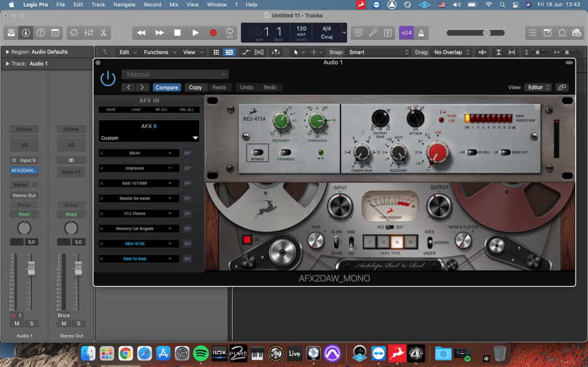Toggle the NEU-473A Bypass switch
The image size is (588, 367).
click(x=257, y=153)
